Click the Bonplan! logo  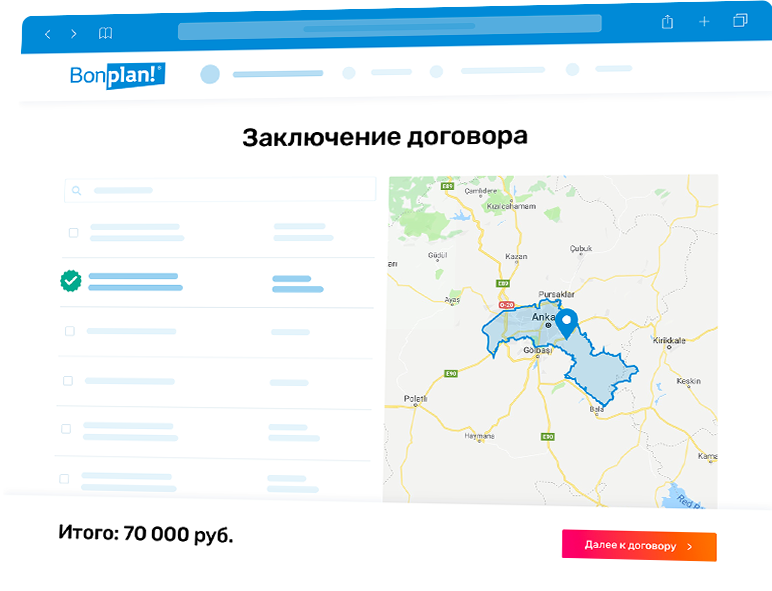click(117, 75)
